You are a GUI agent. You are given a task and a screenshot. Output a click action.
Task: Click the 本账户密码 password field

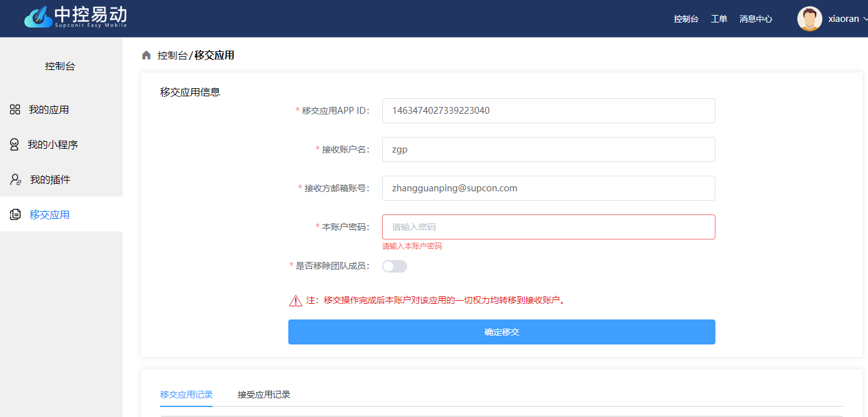click(x=548, y=227)
